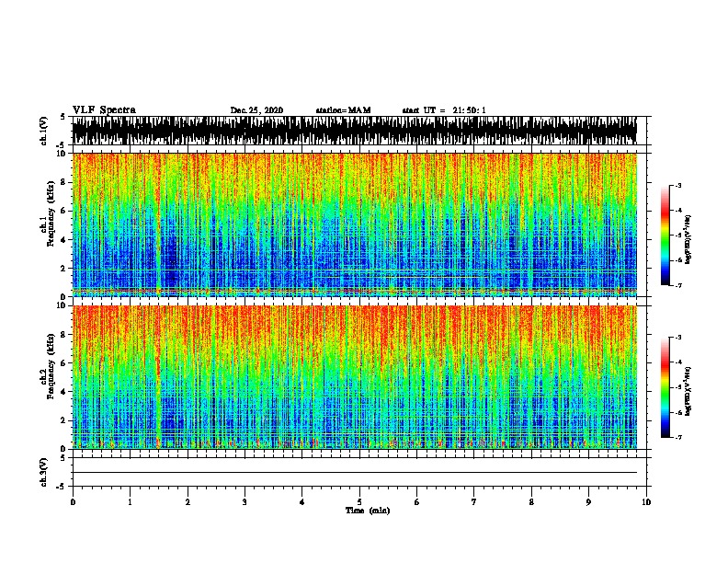Click time axis tick label "7"

[x=474, y=501]
